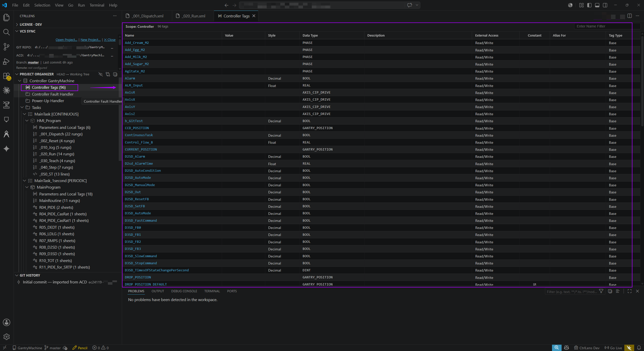This screenshot has height=351, width=644.
Task: Collapse Controller GantryMachine tree node
Action: tap(20, 81)
